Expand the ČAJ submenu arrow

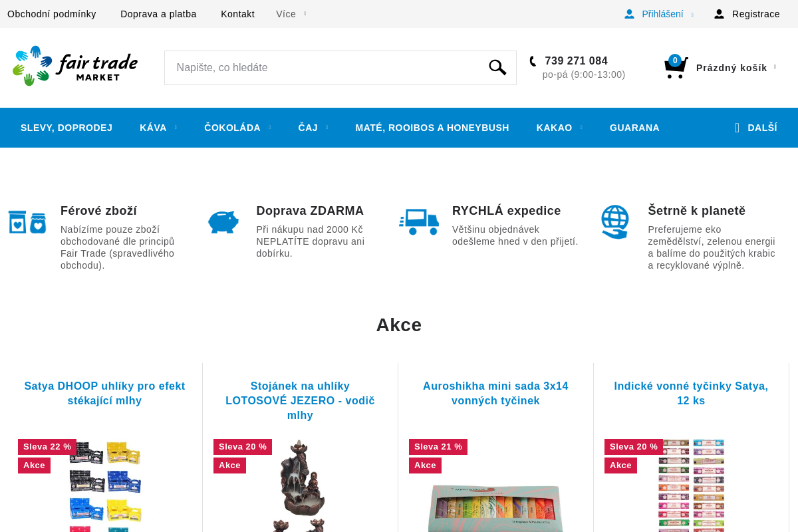coord(327,128)
